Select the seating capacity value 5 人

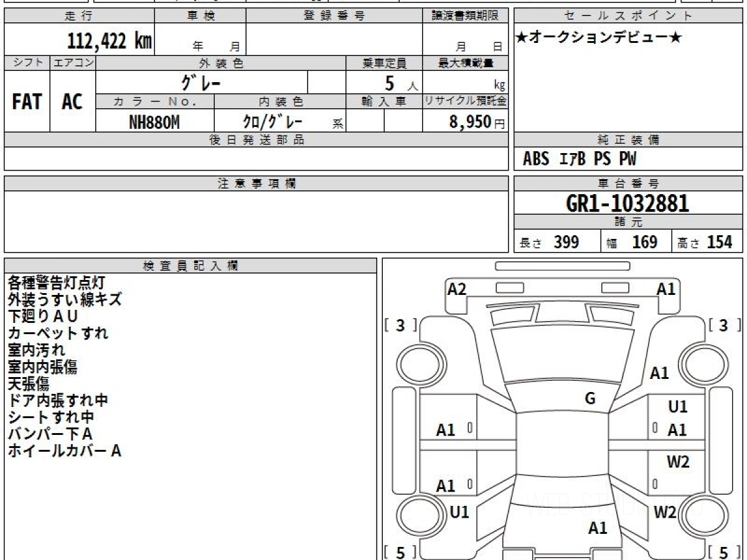coord(401,83)
